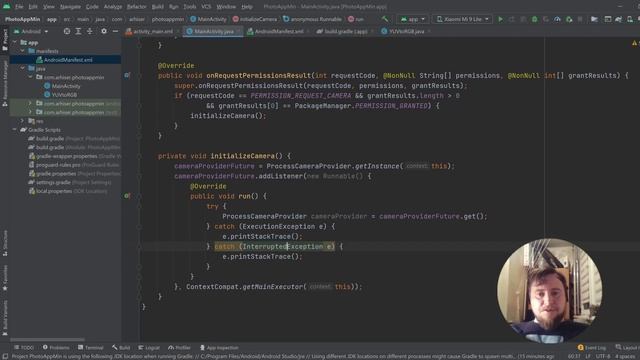Collapse the manifests folder

[x=22, y=51]
